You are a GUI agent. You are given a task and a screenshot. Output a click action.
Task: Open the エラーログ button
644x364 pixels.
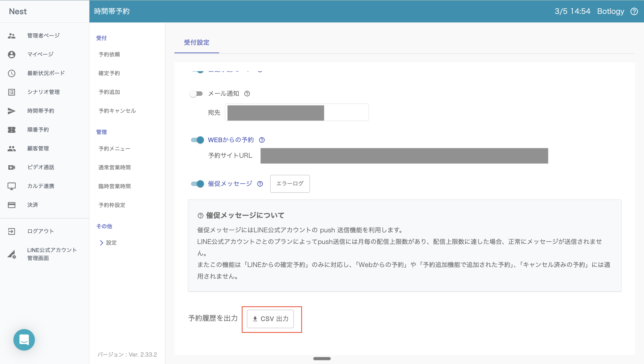290,184
